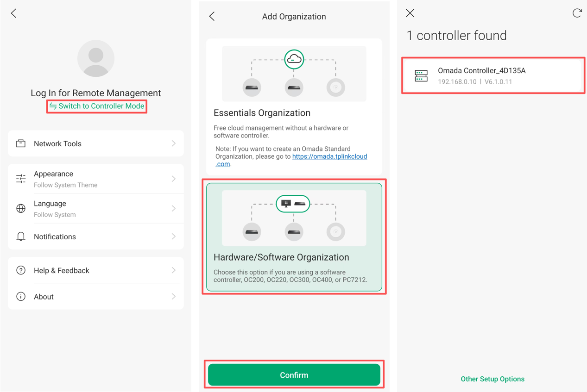This screenshot has height=392, width=587.
Task: Tap the Language globe icon
Action: (20, 208)
